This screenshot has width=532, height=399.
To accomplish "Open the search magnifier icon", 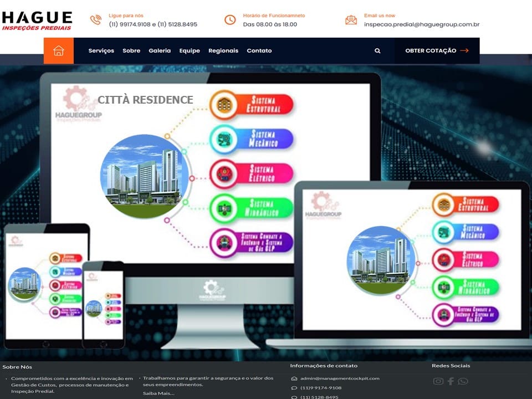I will click(x=377, y=51).
